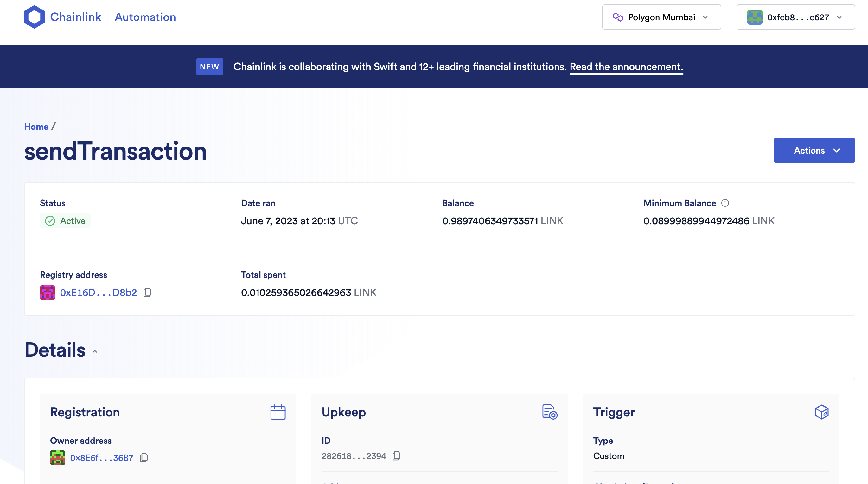Click the registry address avatar thumbnail
Viewport: 868px width, 484px height.
pos(47,292)
